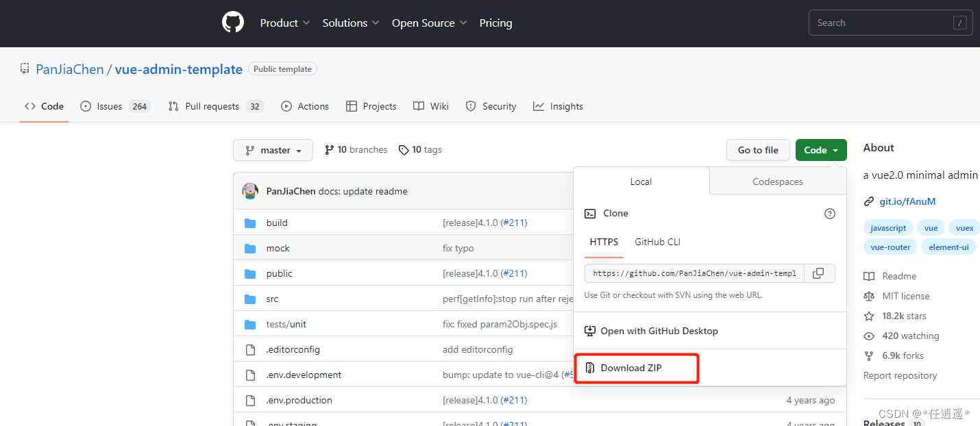Open the Projects tab
The width and height of the screenshot is (980, 426).
click(x=371, y=106)
